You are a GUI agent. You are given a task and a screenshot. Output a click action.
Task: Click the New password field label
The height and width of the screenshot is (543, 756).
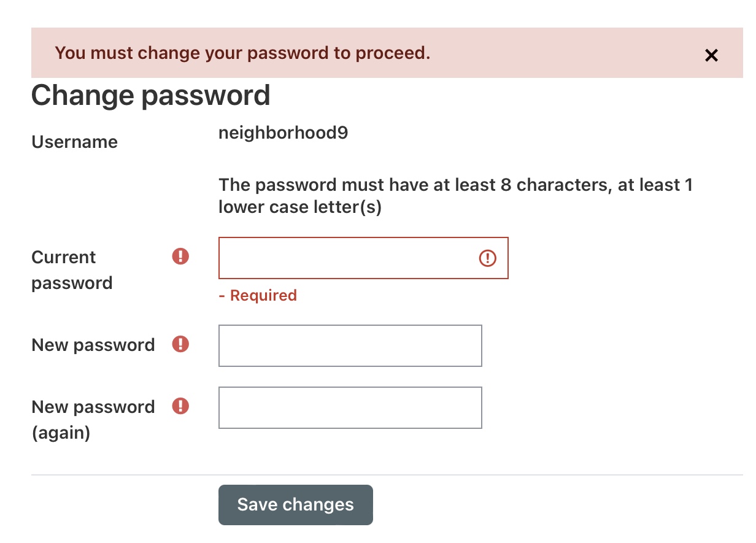coord(93,345)
